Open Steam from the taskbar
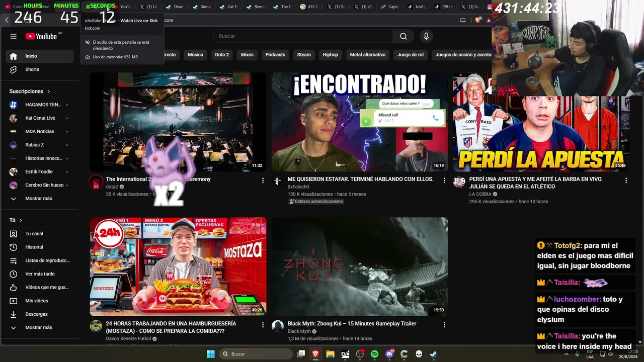Screen dimensions: 644x362 (x=433, y=354)
